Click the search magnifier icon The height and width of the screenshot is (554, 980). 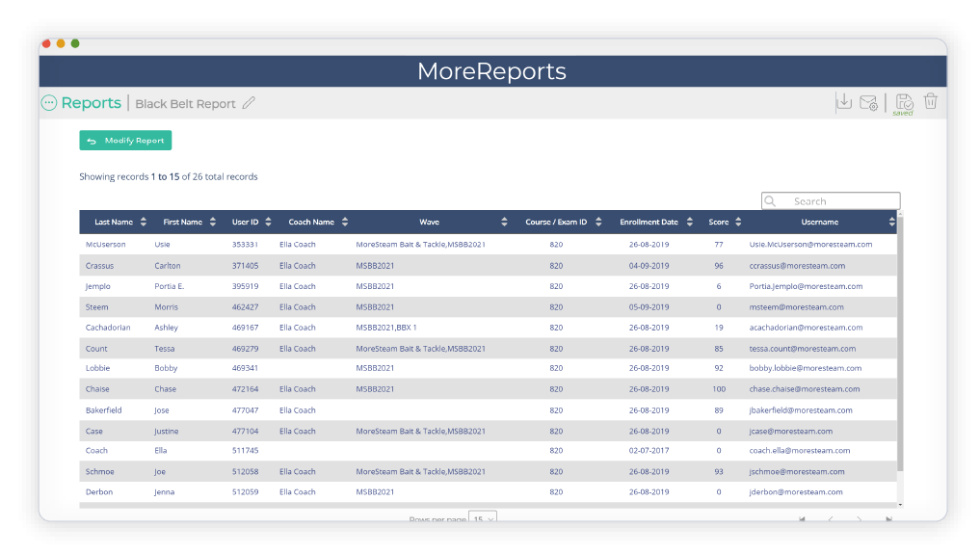pos(771,201)
